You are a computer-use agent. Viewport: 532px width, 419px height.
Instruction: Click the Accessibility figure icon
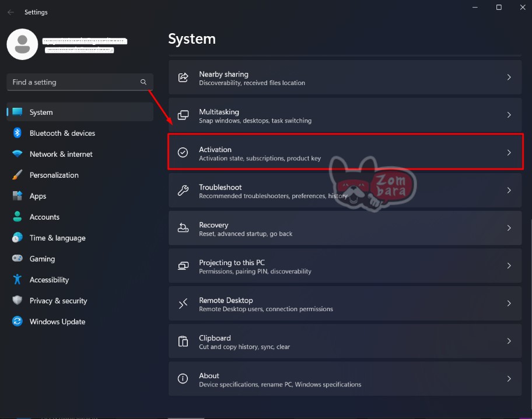(x=17, y=279)
